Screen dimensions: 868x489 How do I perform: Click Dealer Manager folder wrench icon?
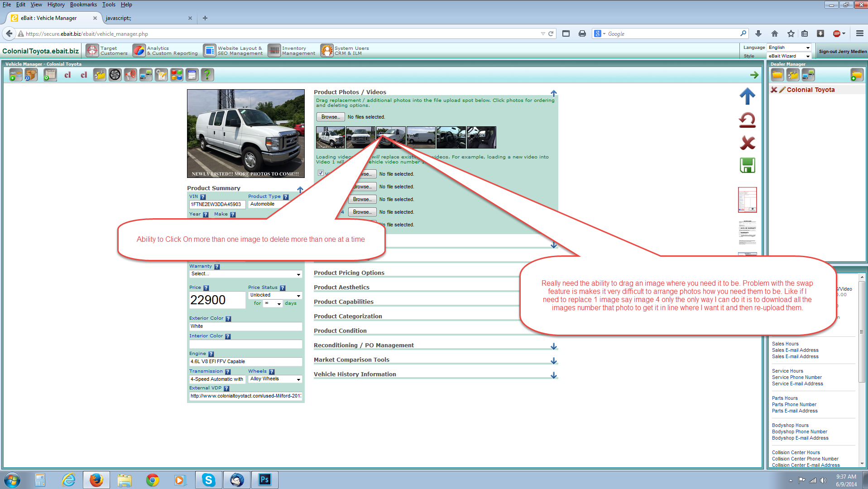[x=793, y=75]
